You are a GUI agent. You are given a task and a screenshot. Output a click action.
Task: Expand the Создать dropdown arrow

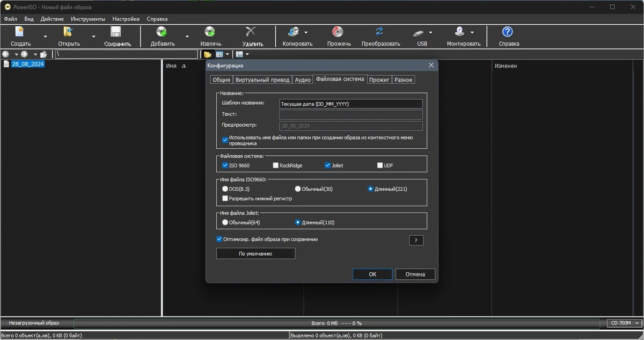pyautogui.click(x=46, y=37)
